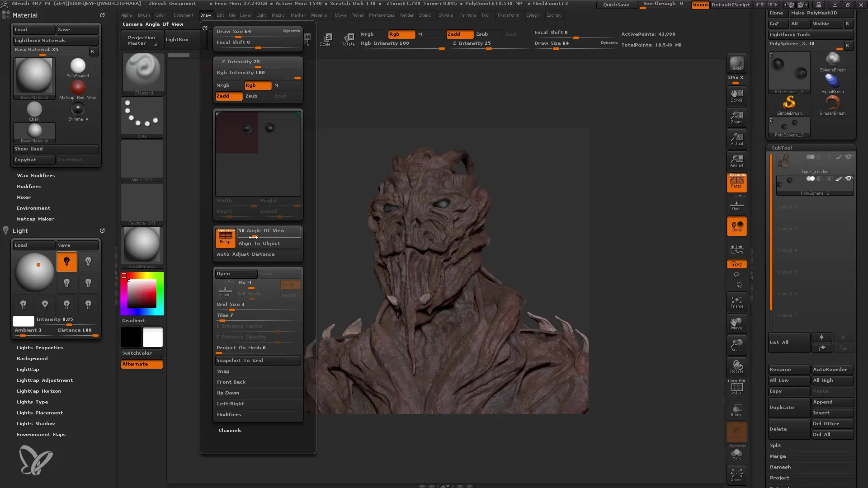Toggle the Local transform icon
Image resolution: width=868 pixels, height=488 pixels.
736,226
